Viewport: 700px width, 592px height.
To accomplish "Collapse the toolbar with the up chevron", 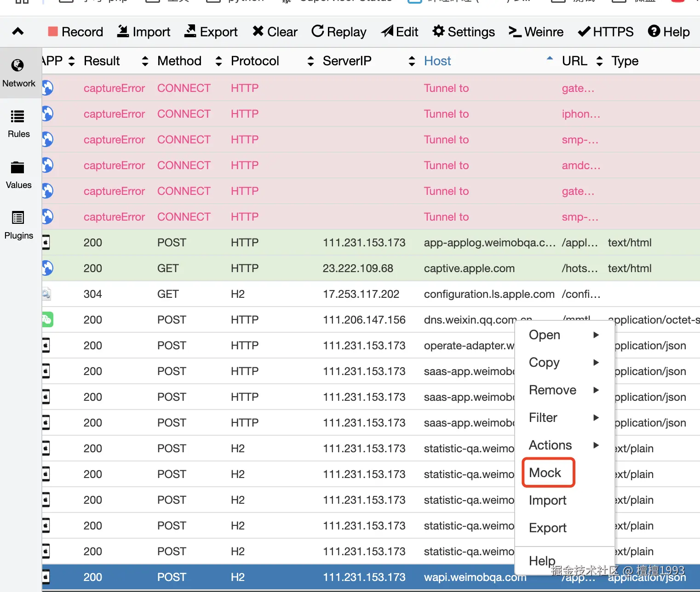I will coord(18,31).
